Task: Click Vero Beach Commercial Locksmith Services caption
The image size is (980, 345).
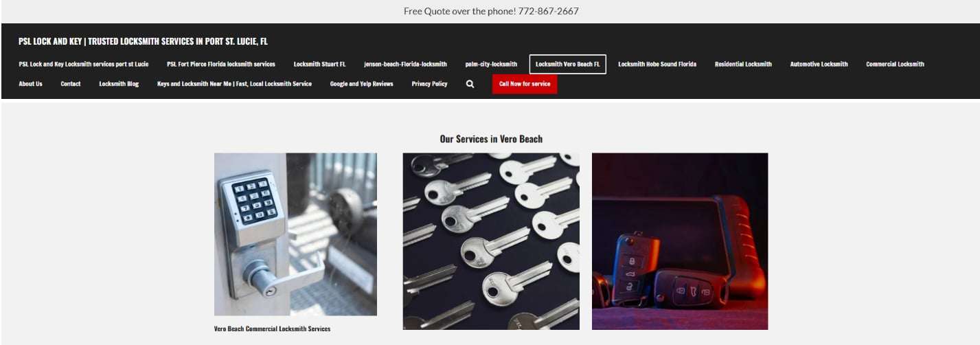Action: [x=272, y=329]
